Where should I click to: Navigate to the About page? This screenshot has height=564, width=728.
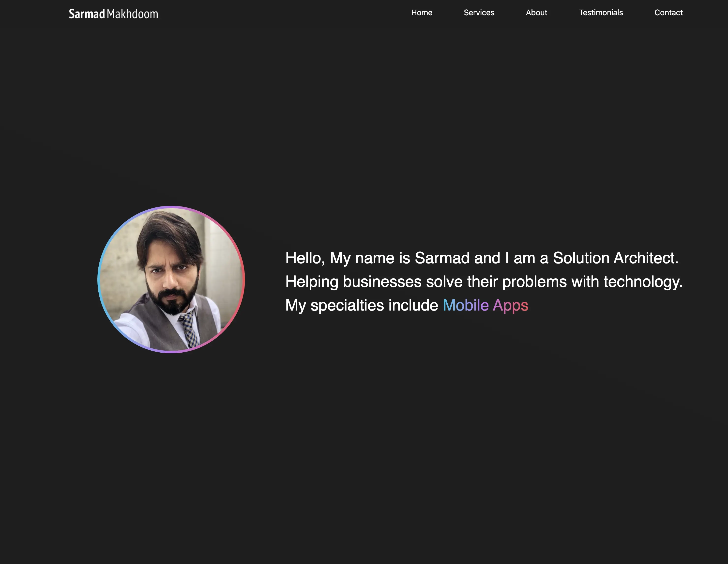[536, 13]
